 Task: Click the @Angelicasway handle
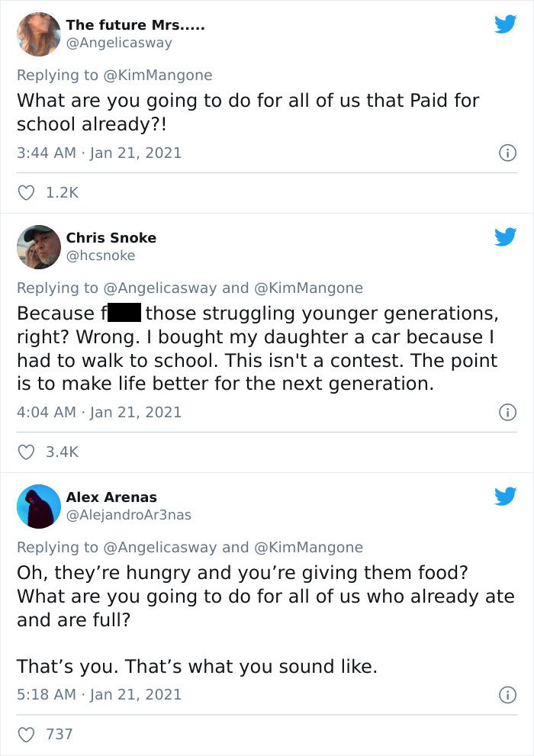tap(118, 44)
